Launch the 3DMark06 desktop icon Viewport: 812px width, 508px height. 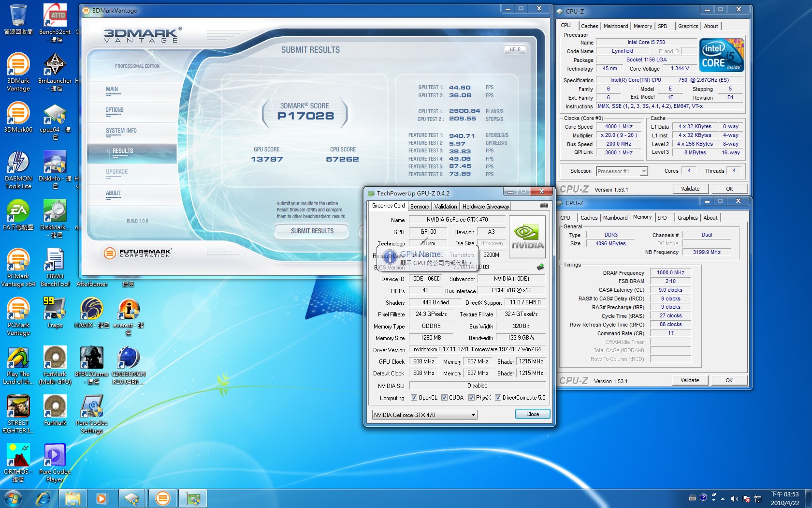pyautogui.click(x=18, y=117)
